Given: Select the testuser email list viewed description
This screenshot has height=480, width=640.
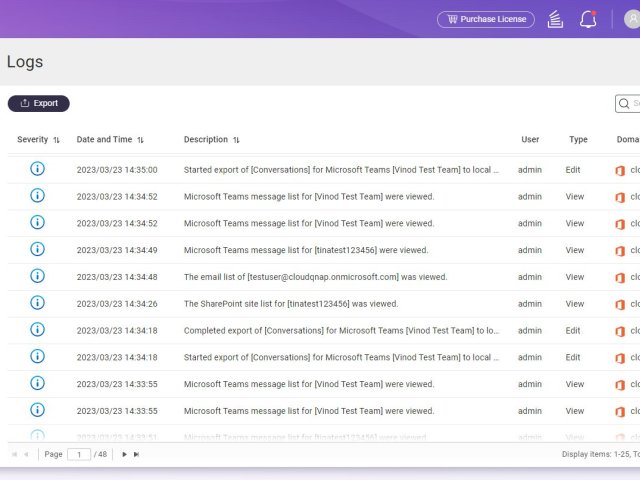Looking at the screenshot, I should tap(316, 277).
